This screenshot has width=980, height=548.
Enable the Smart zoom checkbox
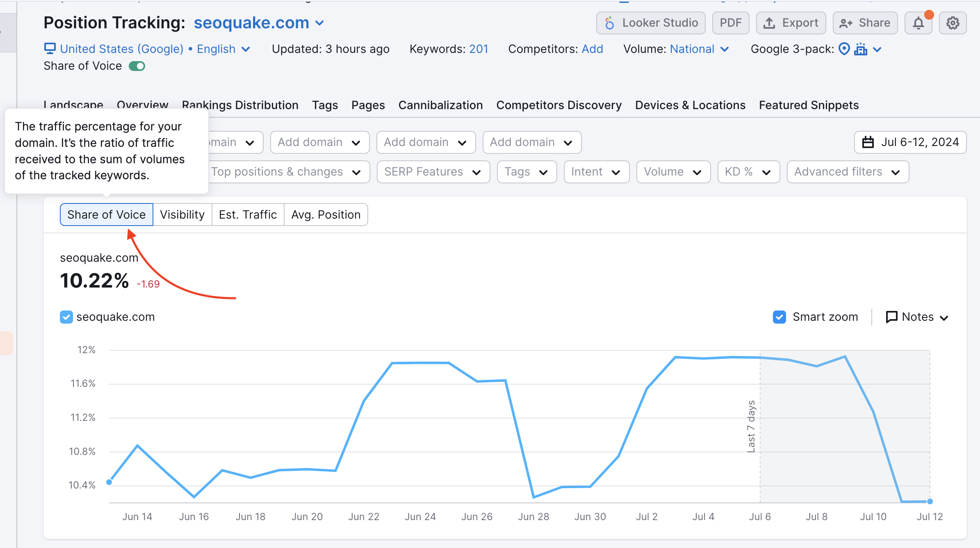pos(779,316)
